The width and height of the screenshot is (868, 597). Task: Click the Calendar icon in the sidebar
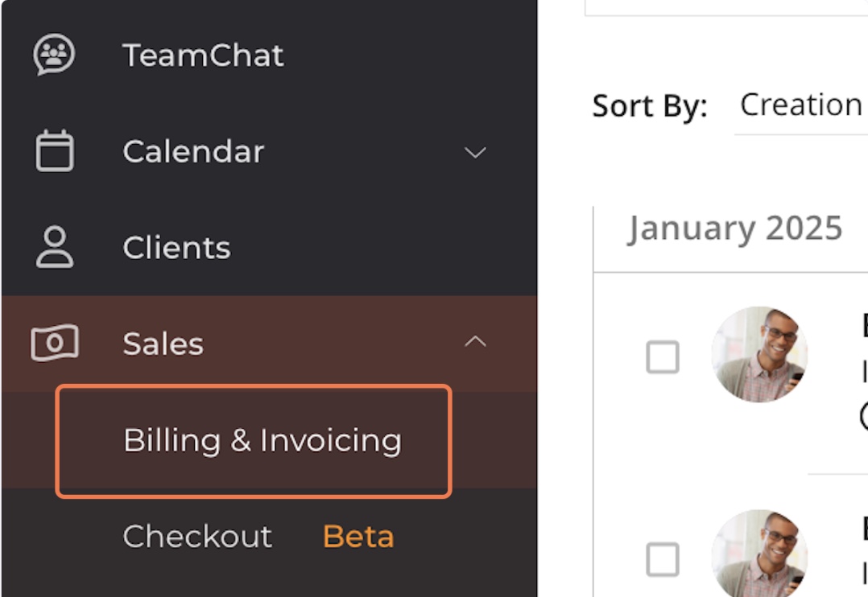tap(54, 151)
